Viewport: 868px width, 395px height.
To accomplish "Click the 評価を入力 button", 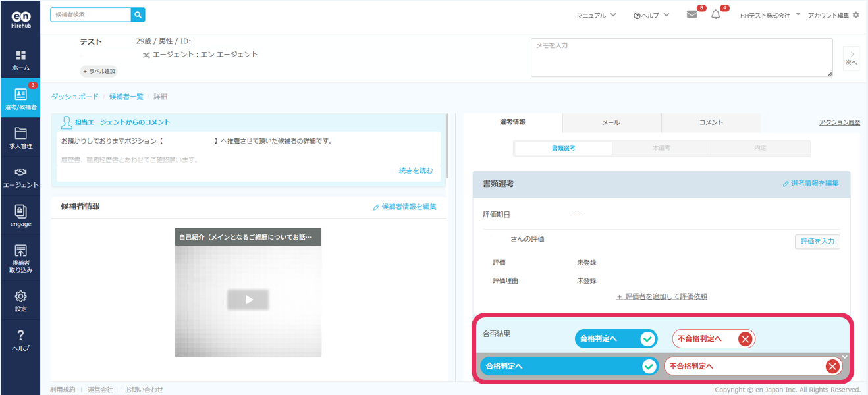I will [x=817, y=242].
